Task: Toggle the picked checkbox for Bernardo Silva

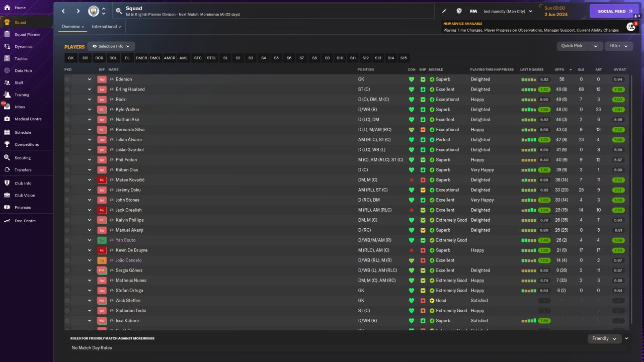Action: pos(67,130)
